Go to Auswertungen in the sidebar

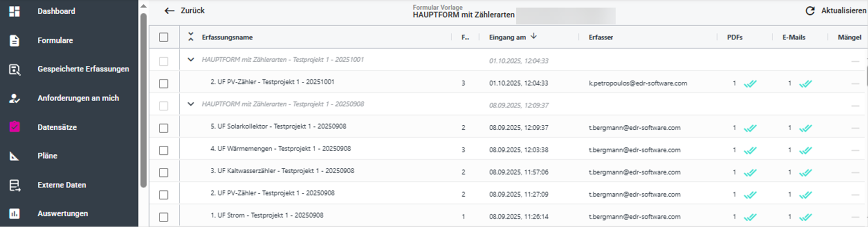coord(63,214)
